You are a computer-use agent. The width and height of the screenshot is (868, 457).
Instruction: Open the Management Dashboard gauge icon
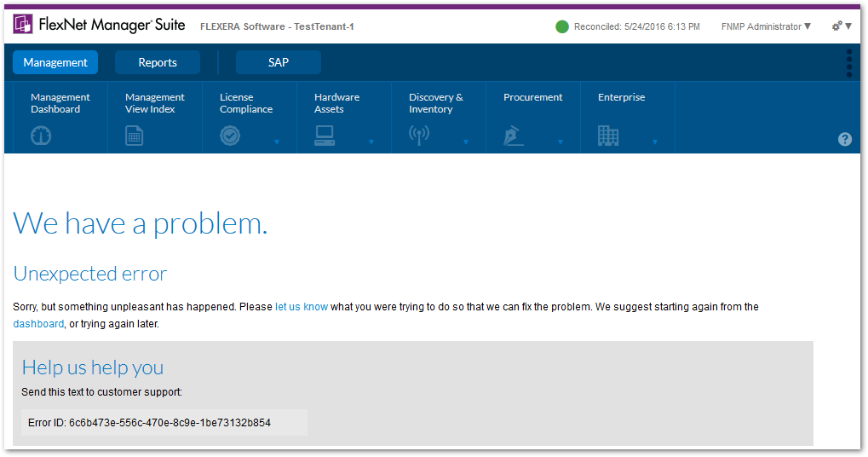(x=41, y=136)
